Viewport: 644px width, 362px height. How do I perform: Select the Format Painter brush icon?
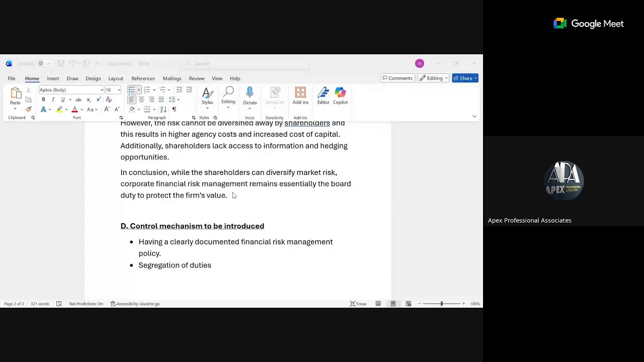[x=28, y=109]
